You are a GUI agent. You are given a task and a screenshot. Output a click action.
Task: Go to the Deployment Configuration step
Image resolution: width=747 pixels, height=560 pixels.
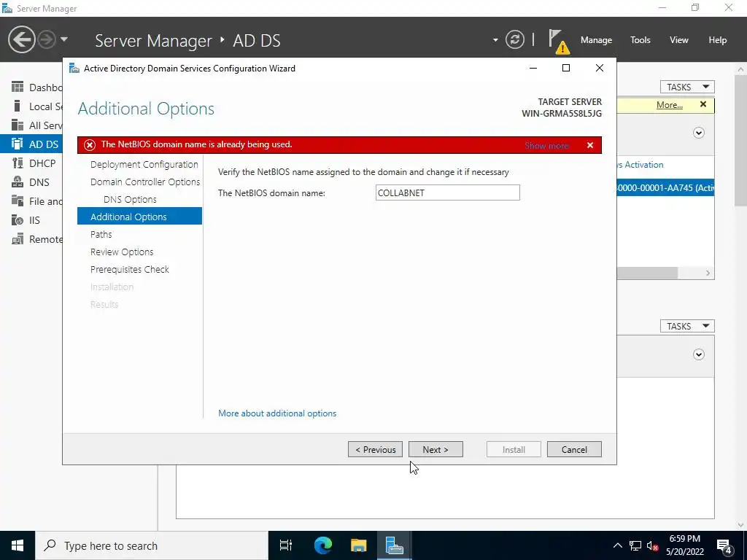144,164
